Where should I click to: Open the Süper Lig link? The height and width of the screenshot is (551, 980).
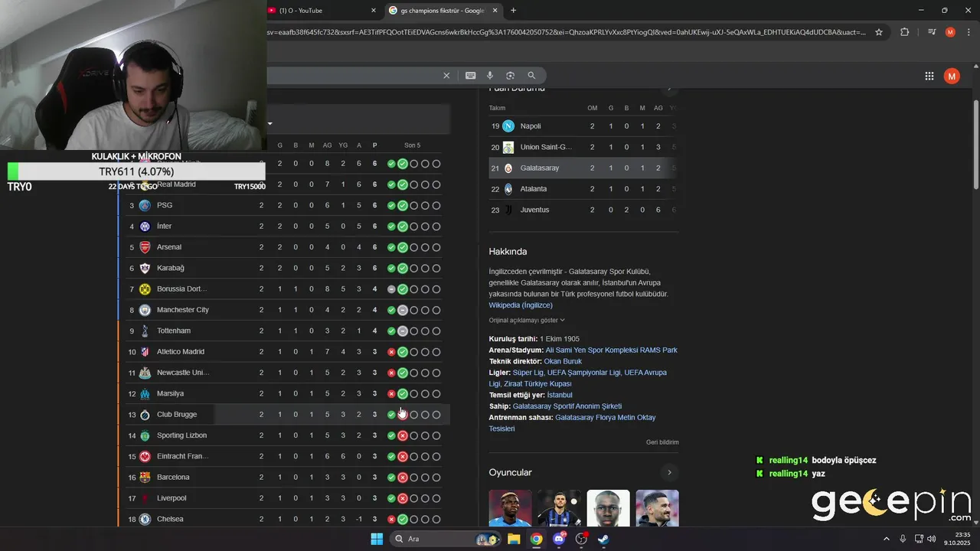click(x=528, y=373)
